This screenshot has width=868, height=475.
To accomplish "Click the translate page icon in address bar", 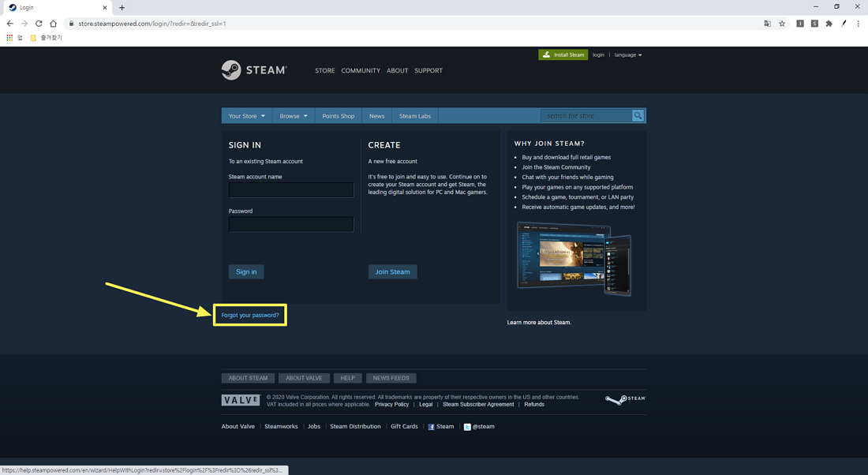I will point(767,24).
